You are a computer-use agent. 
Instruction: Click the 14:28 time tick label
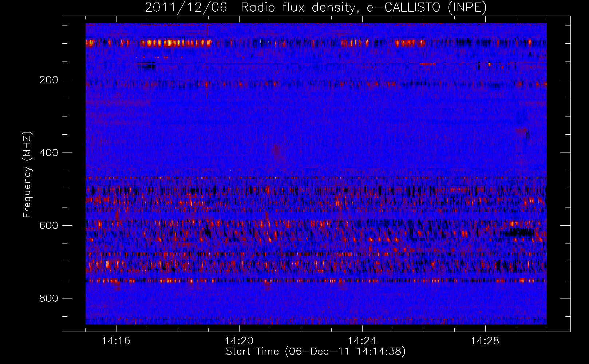coord(485,341)
